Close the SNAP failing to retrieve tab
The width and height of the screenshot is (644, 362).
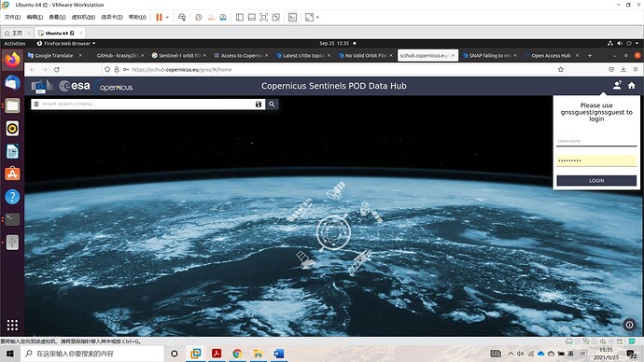pyautogui.click(x=515, y=55)
